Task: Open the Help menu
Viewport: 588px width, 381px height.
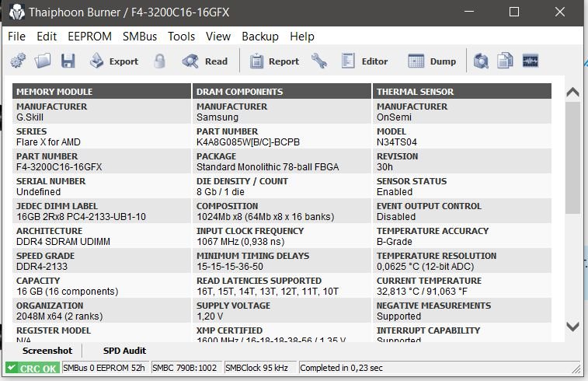Action: coord(302,37)
